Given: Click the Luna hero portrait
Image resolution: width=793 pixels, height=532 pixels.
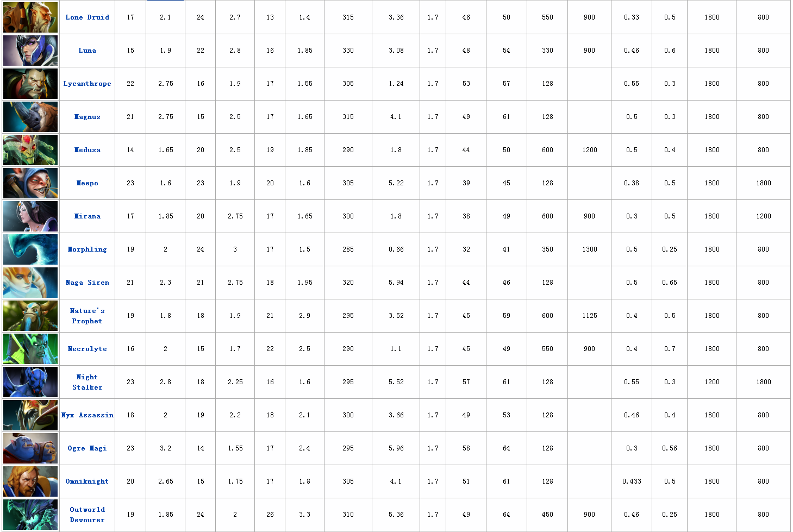Looking at the screenshot, I should [30, 51].
